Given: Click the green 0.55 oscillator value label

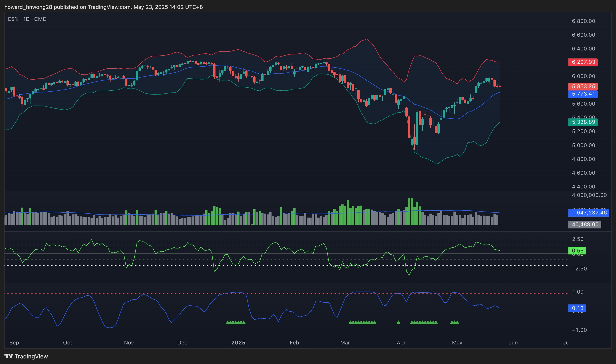Looking at the screenshot, I should pyautogui.click(x=577, y=251).
